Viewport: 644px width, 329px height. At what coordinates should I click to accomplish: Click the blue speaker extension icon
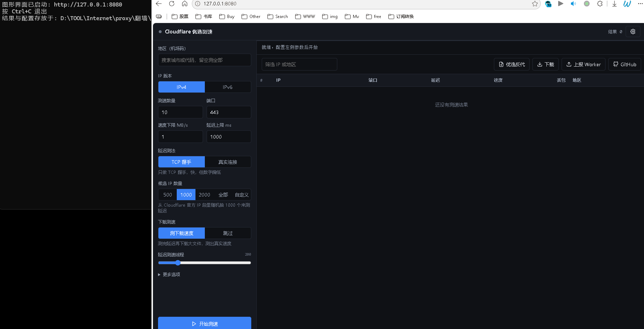[573, 4]
